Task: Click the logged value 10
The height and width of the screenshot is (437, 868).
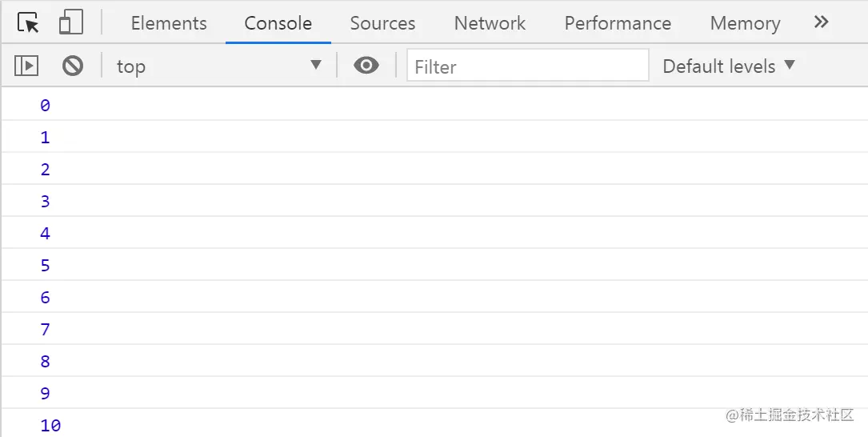Action: 50,425
